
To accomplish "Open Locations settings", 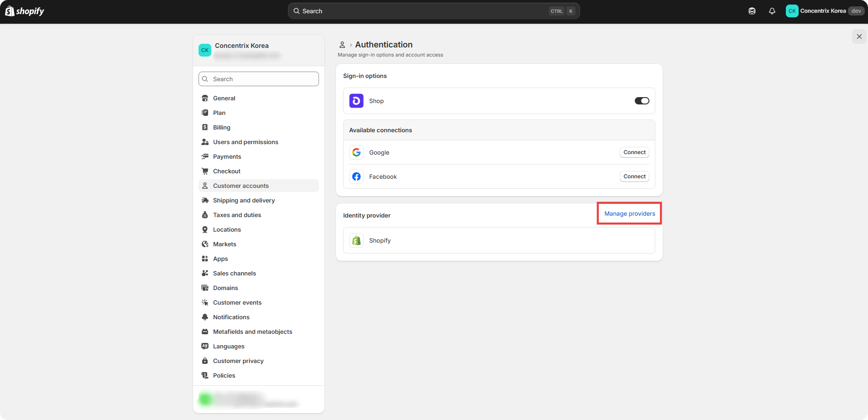I will [x=259, y=229].
